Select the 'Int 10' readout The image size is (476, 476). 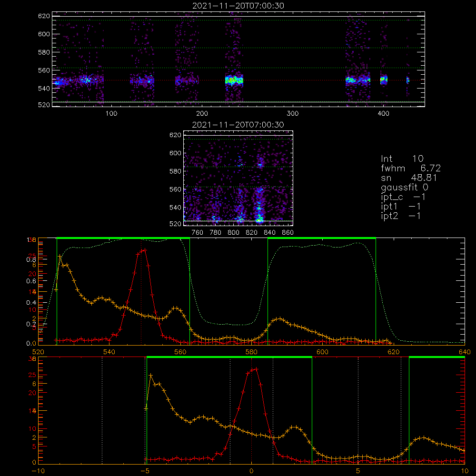click(402, 159)
